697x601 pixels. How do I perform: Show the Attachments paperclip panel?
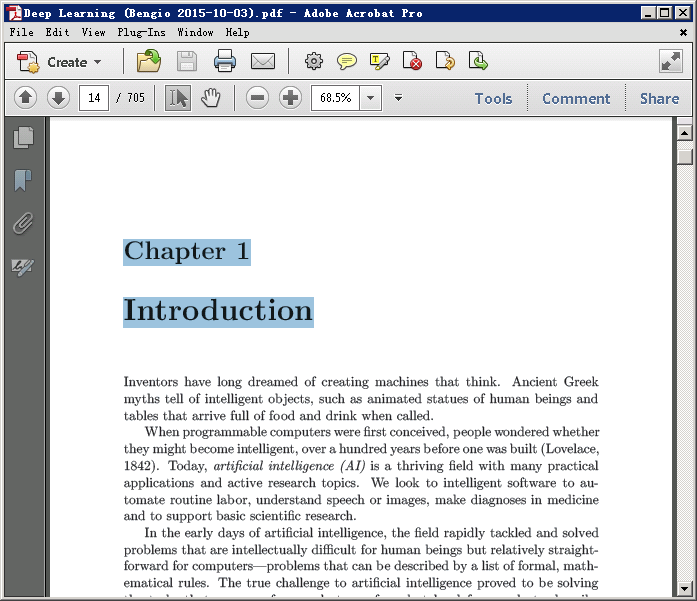pos(23,223)
